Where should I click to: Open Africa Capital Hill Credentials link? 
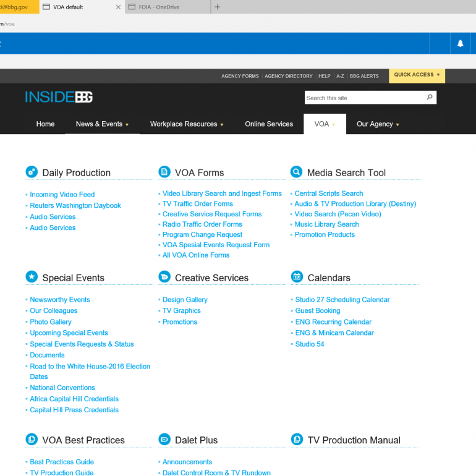click(74, 399)
